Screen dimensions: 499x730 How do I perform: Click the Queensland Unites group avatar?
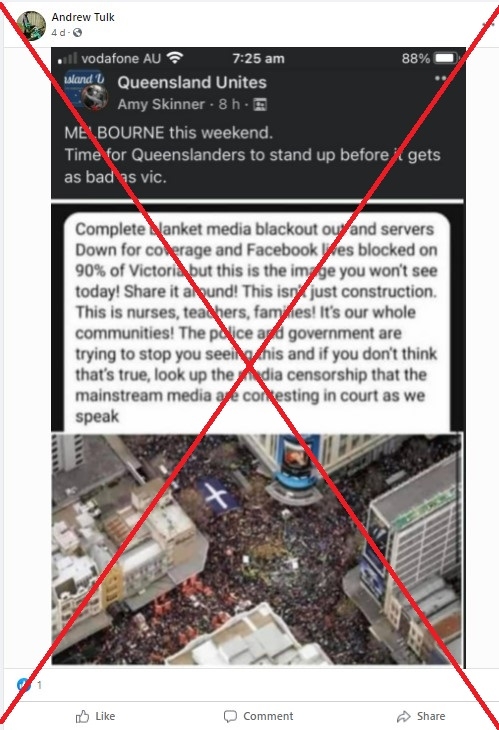pos(86,90)
